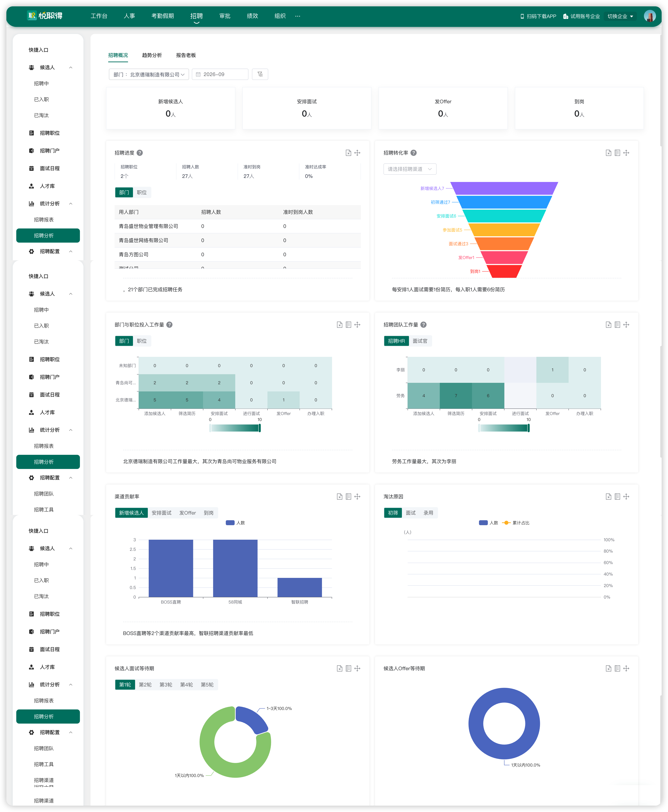
Task: Click the filter icon beside the date field
Action: click(x=260, y=74)
